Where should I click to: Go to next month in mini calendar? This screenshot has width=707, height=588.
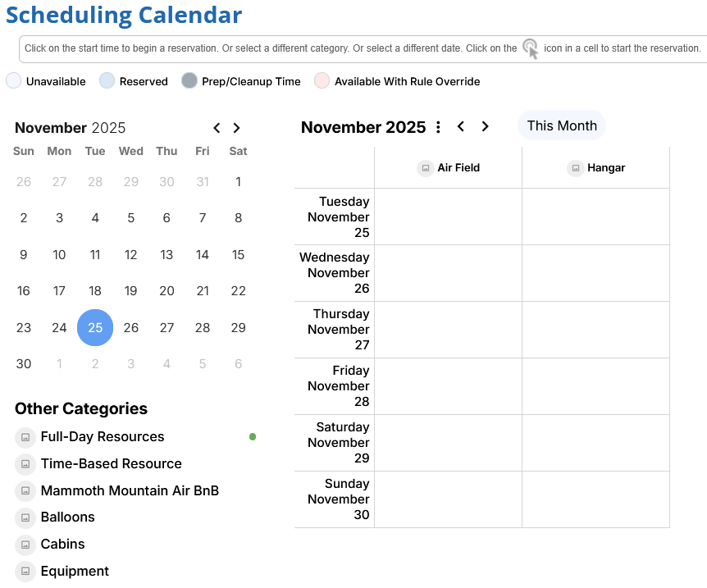(x=236, y=128)
